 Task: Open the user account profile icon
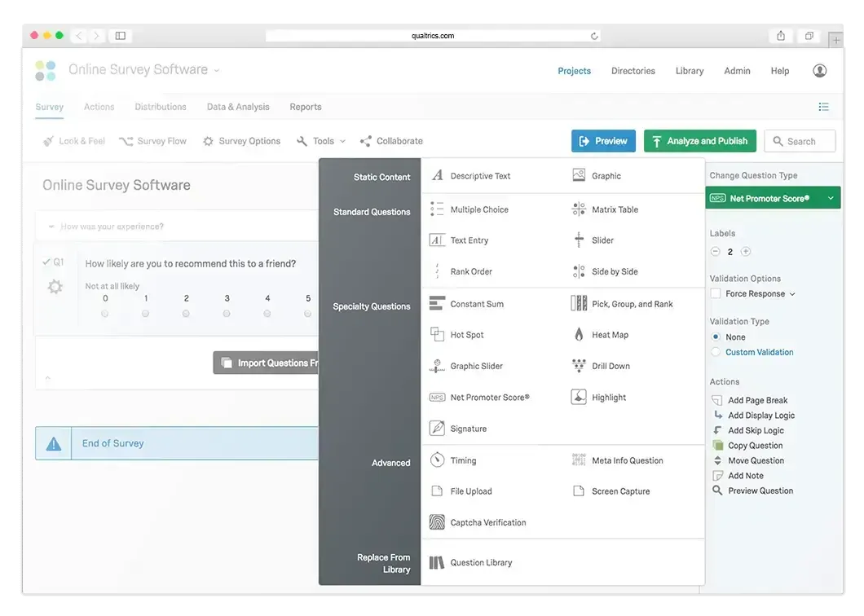pyautogui.click(x=819, y=71)
